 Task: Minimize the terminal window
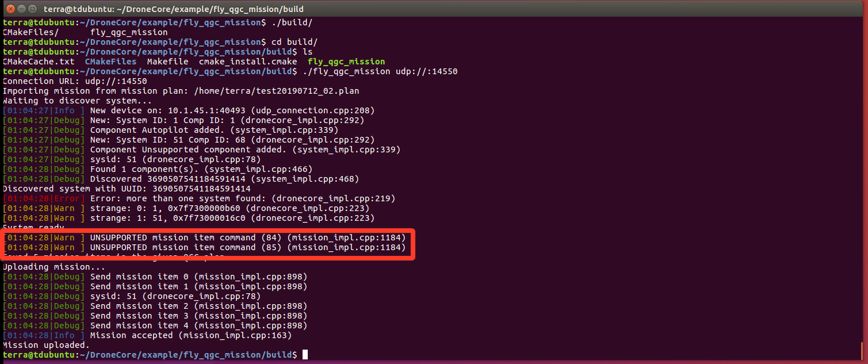click(x=21, y=9)
